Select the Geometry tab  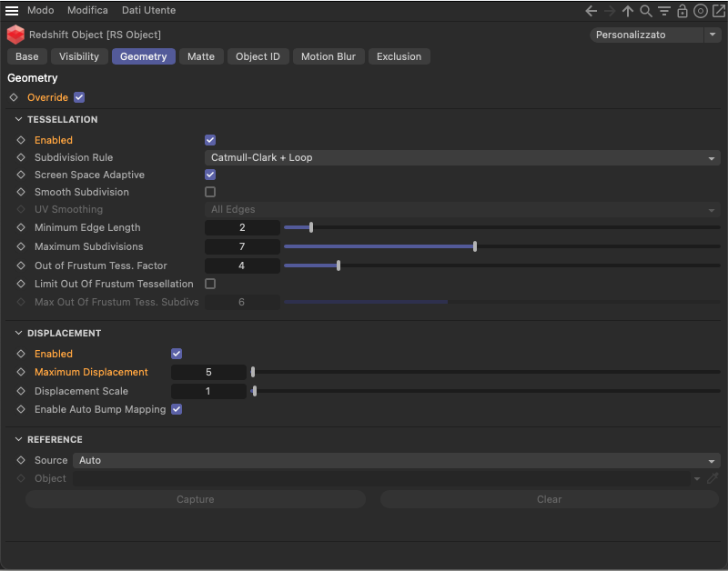point(144,56)
